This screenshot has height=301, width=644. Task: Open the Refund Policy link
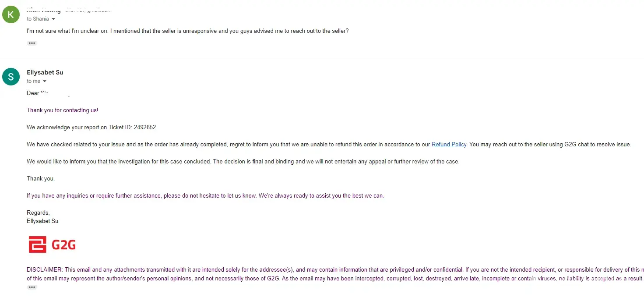coord(449,144)
